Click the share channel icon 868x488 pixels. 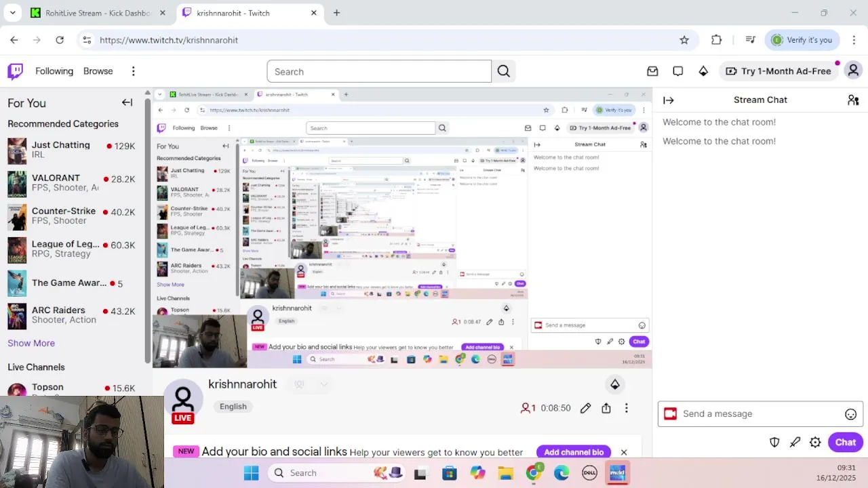point(606,408)
